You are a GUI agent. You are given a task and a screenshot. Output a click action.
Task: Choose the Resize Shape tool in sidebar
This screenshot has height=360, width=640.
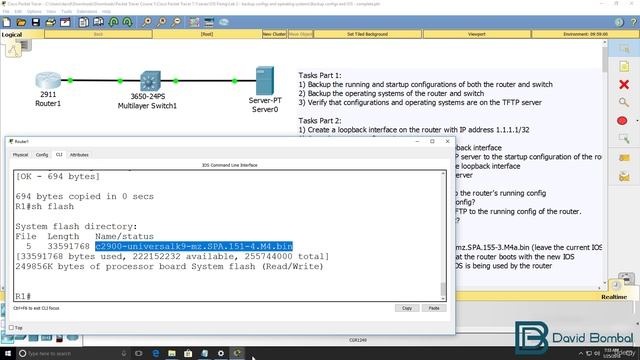pos(624,139)
